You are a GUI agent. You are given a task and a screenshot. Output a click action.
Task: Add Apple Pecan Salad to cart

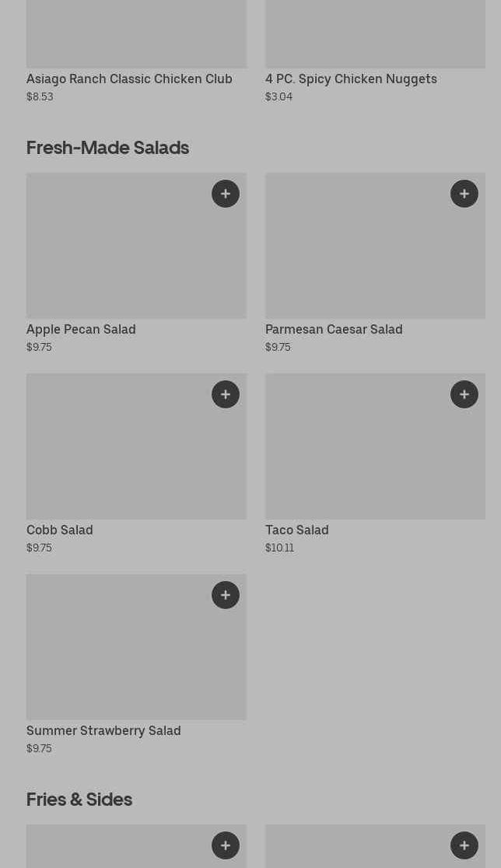pyautogui.click(x=226, y=194)
